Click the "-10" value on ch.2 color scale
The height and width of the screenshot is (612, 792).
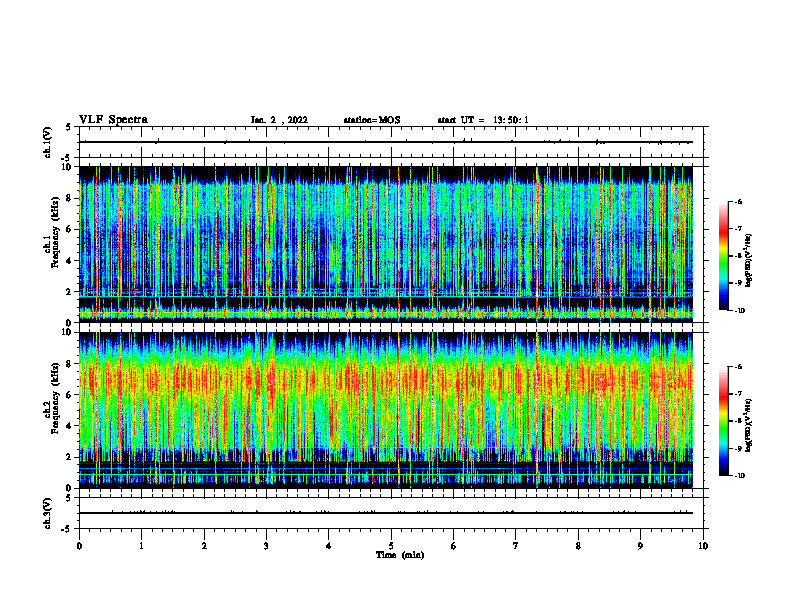pos(739,476)
